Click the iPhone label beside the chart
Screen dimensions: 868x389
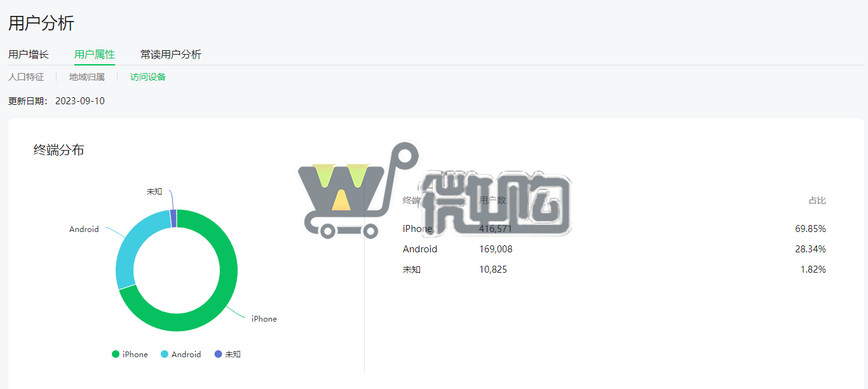coord(264,318)
